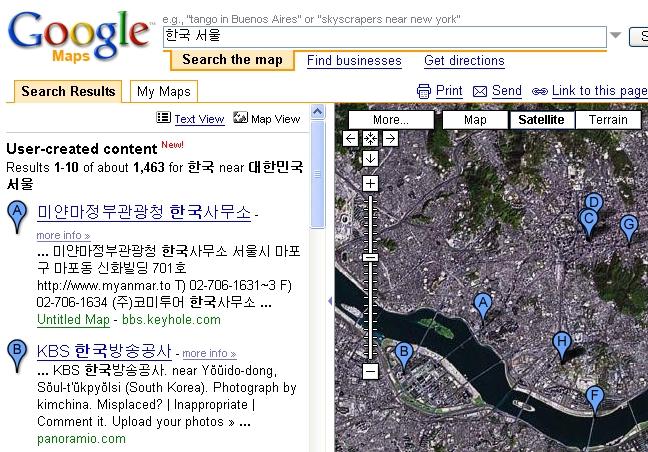Open the More... map layers menu
648x452 pixels.
pos(391,120)
